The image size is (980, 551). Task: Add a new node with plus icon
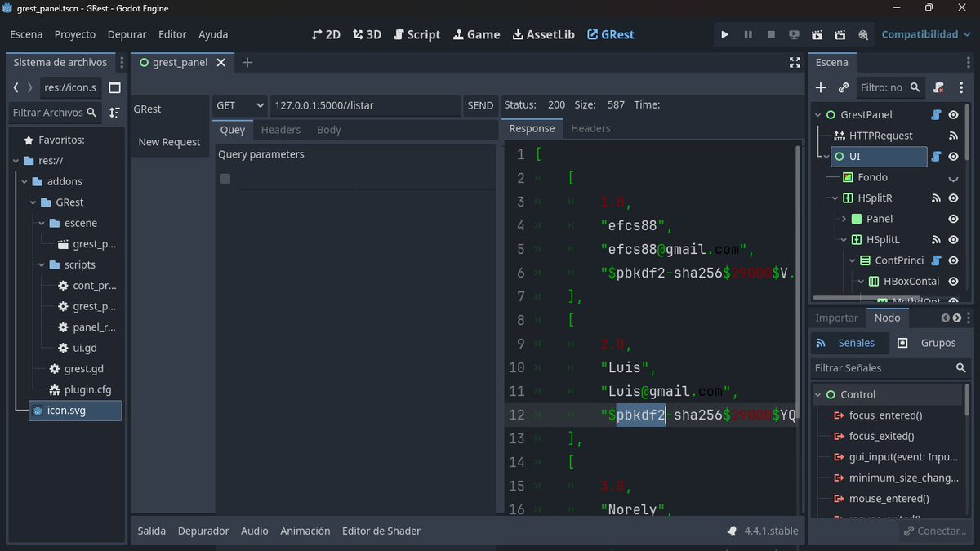tap(821, 87)
